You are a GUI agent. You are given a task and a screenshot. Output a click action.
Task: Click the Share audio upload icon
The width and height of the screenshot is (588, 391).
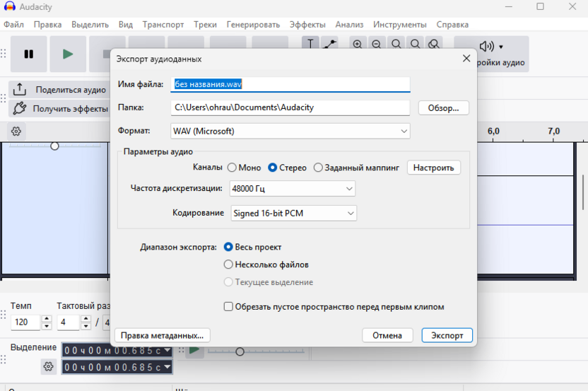pyautogui.click(x=20, y=89)
